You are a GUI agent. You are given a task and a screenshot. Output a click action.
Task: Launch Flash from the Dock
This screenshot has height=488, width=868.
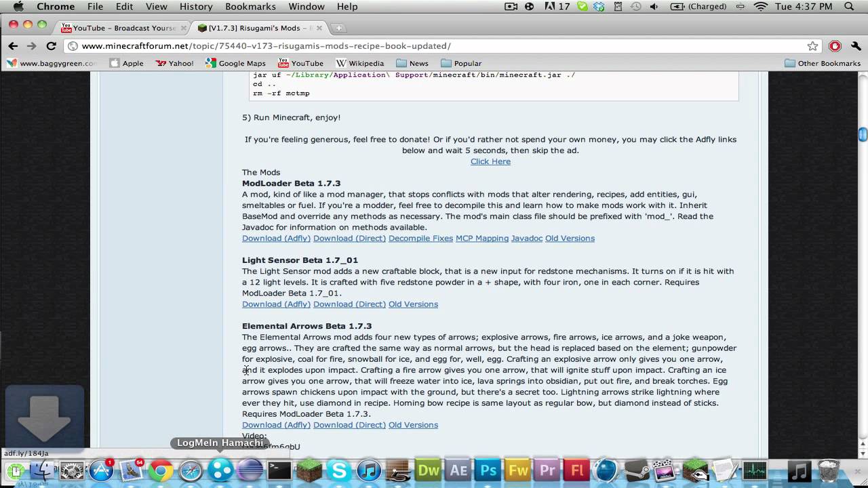point(577,470)
